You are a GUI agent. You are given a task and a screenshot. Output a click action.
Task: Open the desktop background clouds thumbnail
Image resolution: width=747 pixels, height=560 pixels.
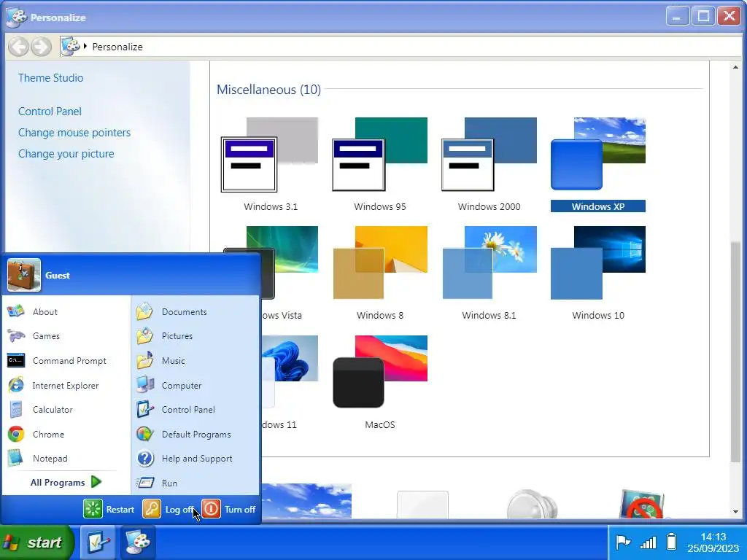(307, 500)
